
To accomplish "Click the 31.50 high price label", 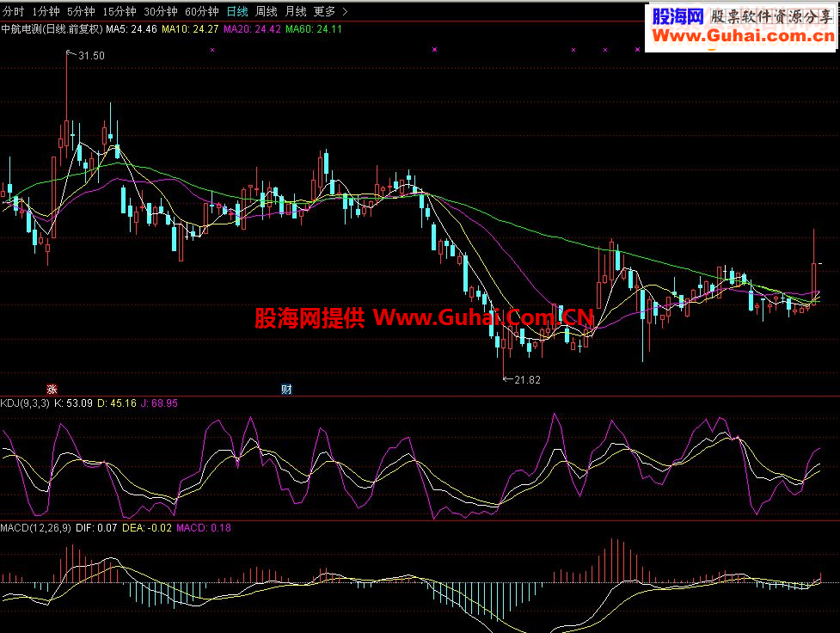I will tap(92, 56).
